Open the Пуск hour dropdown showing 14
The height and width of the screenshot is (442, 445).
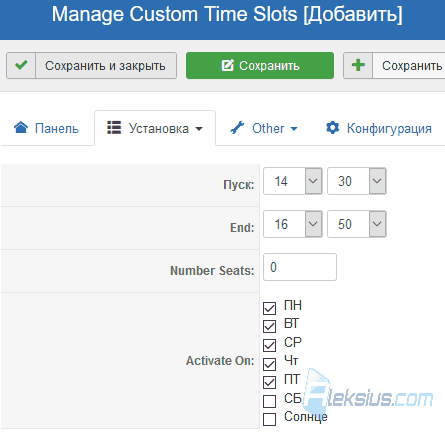pyautogui.click(x=293, y=181)
